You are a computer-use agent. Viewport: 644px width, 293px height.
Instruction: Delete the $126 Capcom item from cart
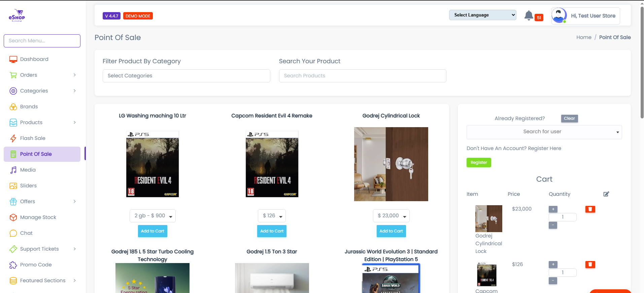(x=590, y=265)
